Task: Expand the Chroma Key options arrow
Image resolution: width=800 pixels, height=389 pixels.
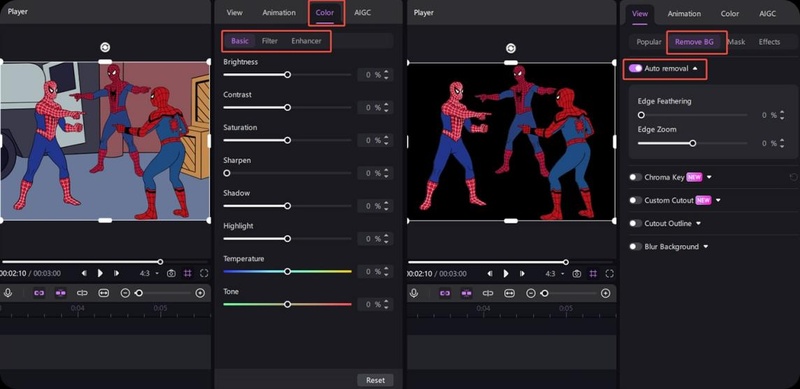Action: (709, 177)
